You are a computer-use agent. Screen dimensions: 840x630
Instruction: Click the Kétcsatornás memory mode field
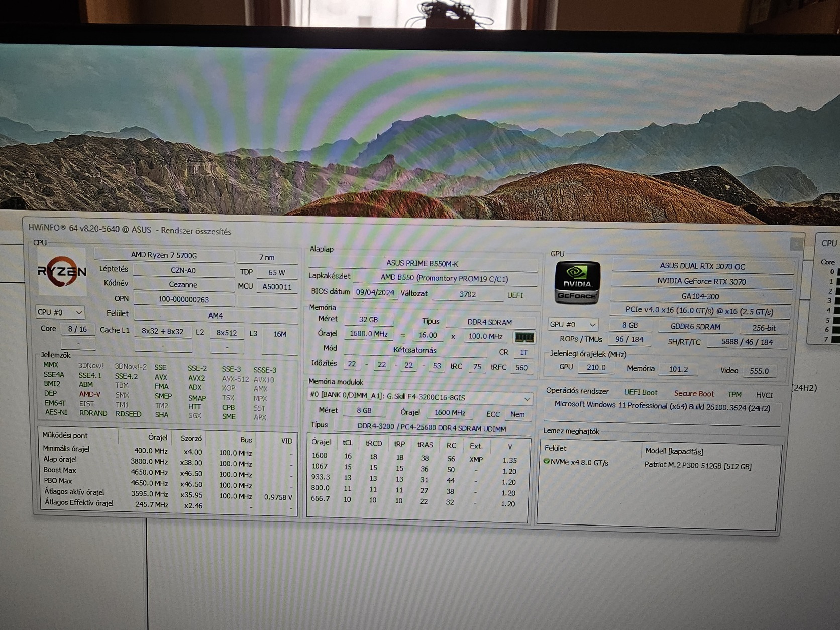pyautogui.click(x=415, y=350)
